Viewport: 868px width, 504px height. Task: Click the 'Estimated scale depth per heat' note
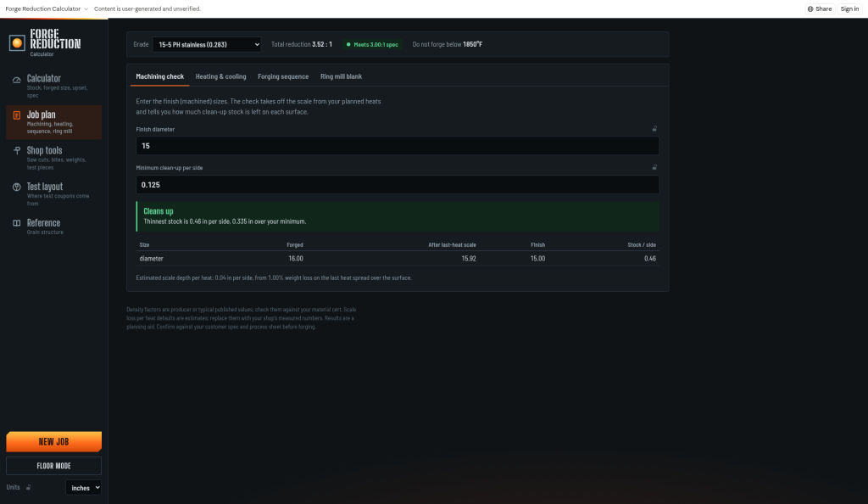pos(274,278)
